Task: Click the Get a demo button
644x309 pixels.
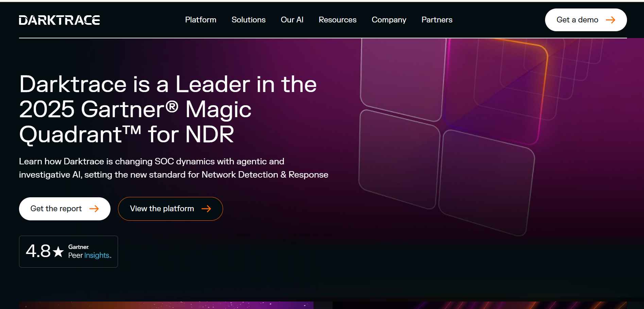Action: [x=586, y=20]
